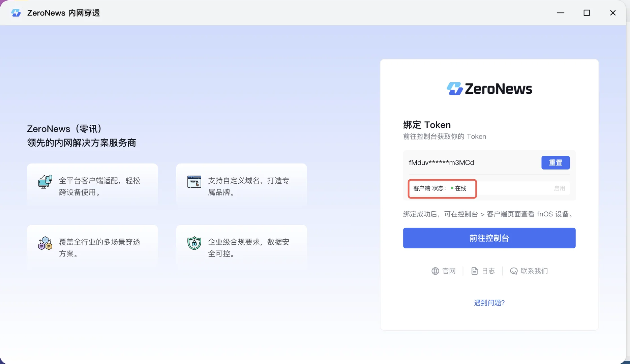630x364 pixels.
Task: Click the 重置 button to reset the token
Action: [x=556, y=162]
